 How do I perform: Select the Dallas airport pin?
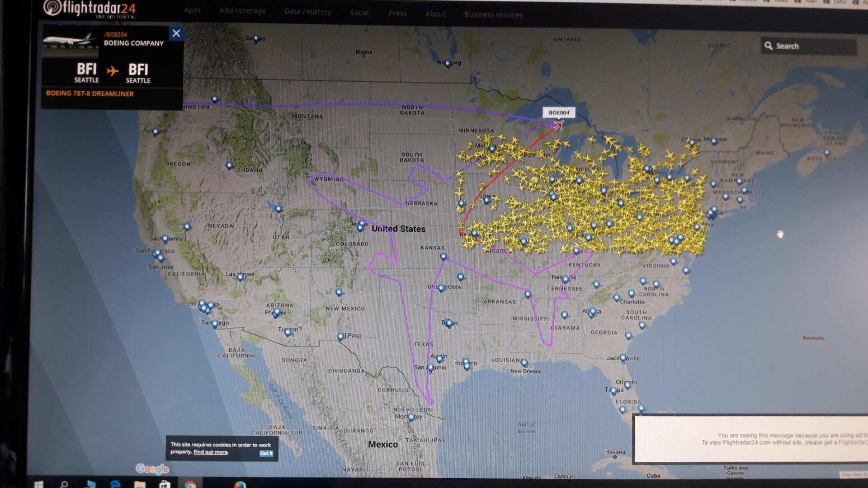coord(448,324)
